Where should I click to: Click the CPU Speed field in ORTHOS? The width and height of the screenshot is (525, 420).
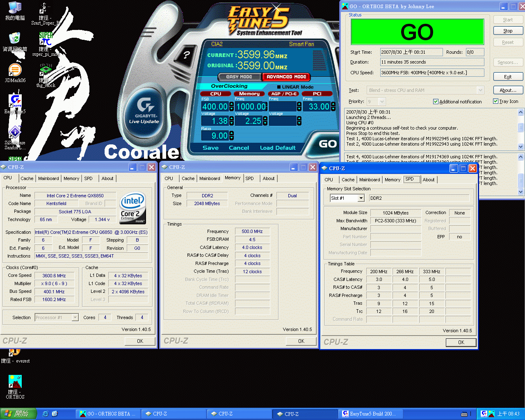point(432,73)
